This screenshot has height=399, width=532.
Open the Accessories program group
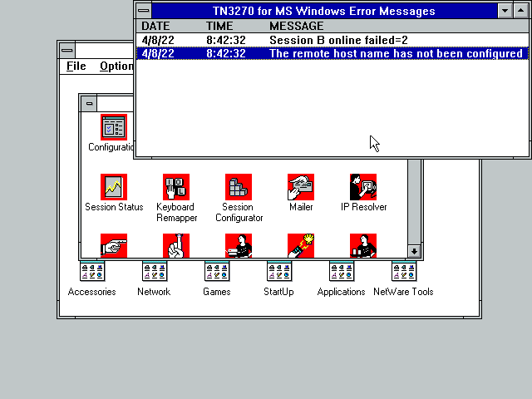(x=92, y=272)
